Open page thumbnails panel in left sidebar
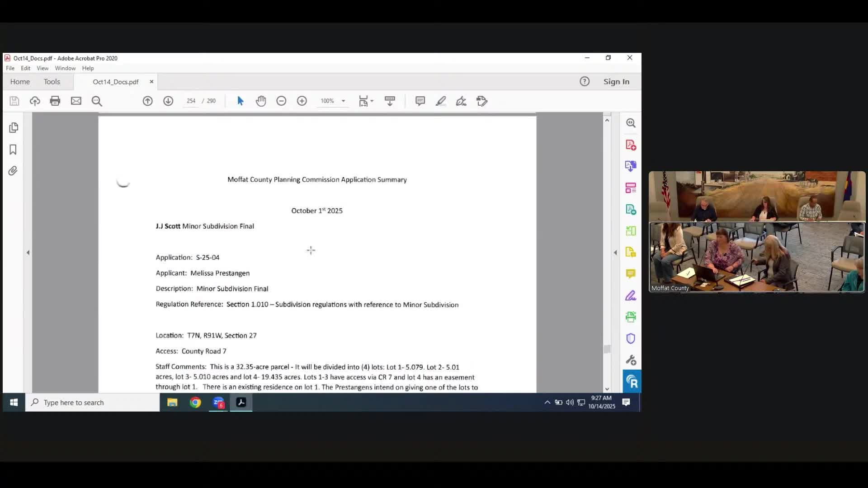This screenshot has width=868, height=488. pos(14,128)
